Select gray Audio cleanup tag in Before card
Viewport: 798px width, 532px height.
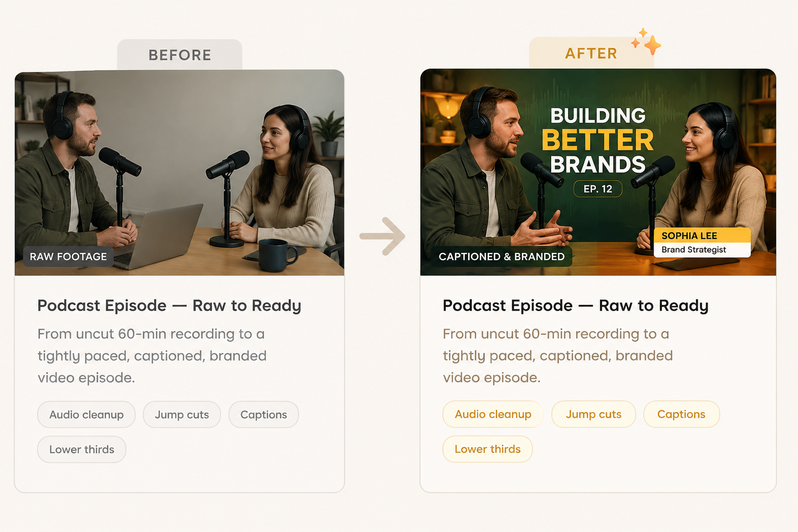(x=86, y=415)
